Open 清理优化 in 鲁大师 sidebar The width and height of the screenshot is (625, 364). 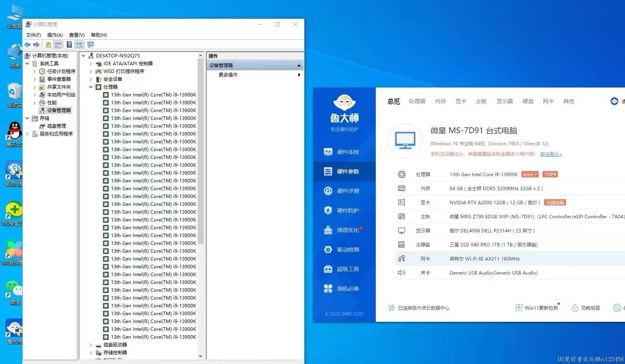[344, 230]
